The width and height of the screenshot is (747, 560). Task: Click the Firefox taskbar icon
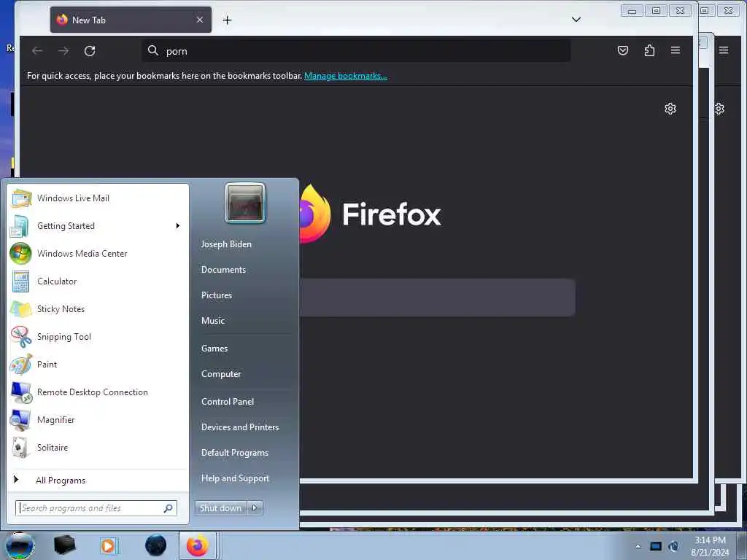tap(198, 545)
